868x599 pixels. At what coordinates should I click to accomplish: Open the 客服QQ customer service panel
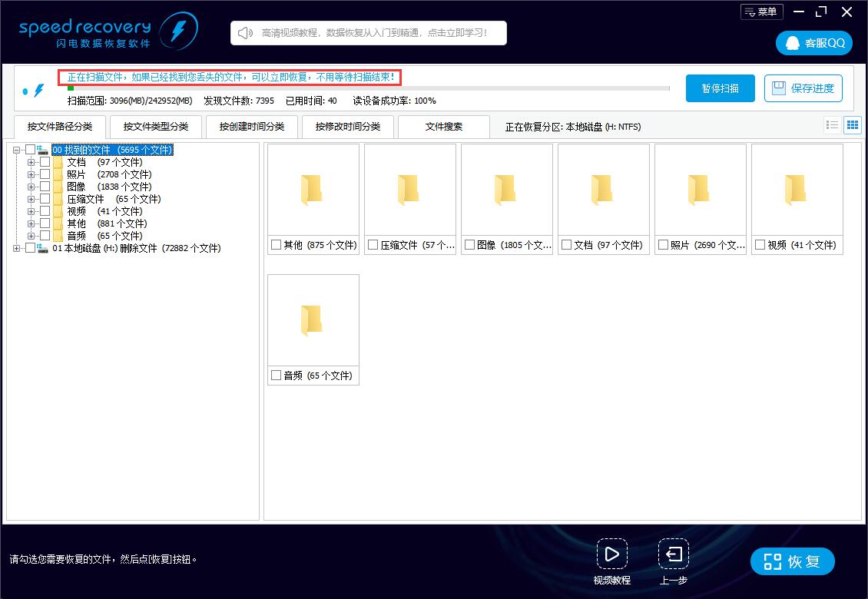coord(813,43)
